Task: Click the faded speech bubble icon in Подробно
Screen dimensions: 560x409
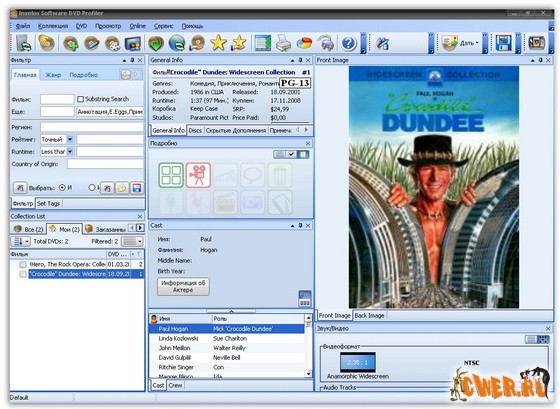Action: pyautogui.click(x=252, y=175)
